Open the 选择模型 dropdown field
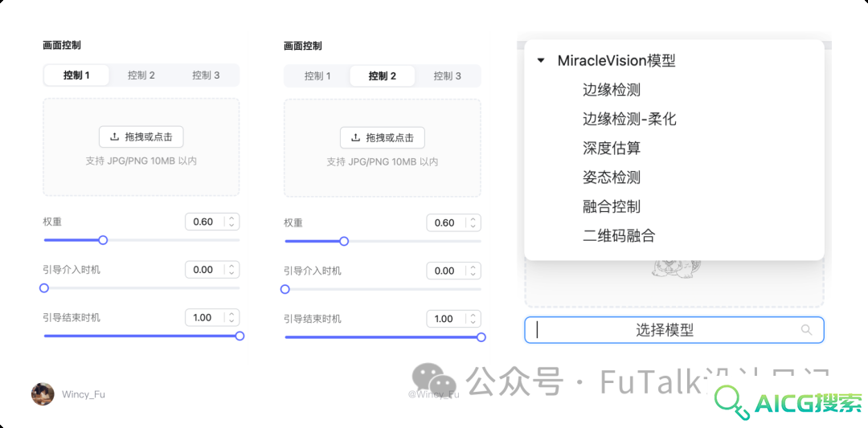 coord(674,330)
